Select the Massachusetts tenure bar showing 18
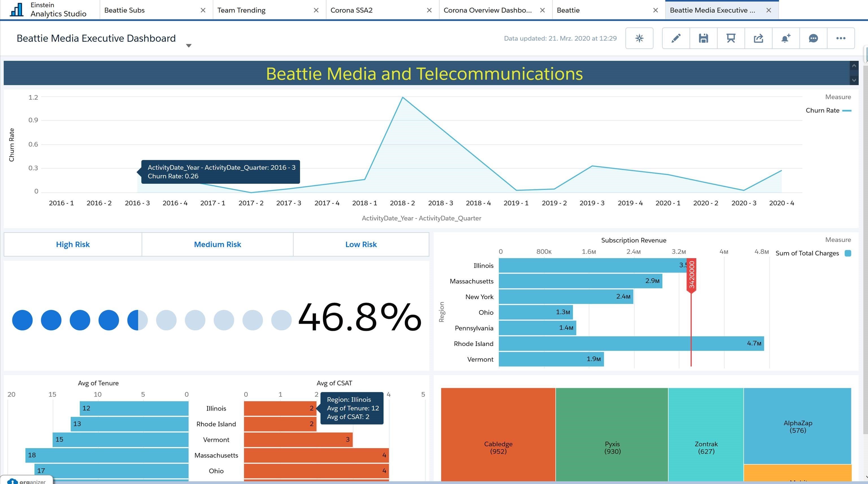 (107, 455)
